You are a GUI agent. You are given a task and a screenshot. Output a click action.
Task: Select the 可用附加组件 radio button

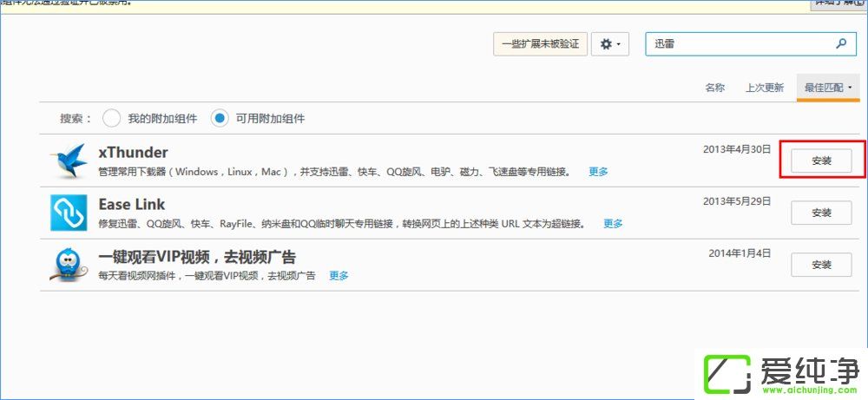tap(220, 118)
